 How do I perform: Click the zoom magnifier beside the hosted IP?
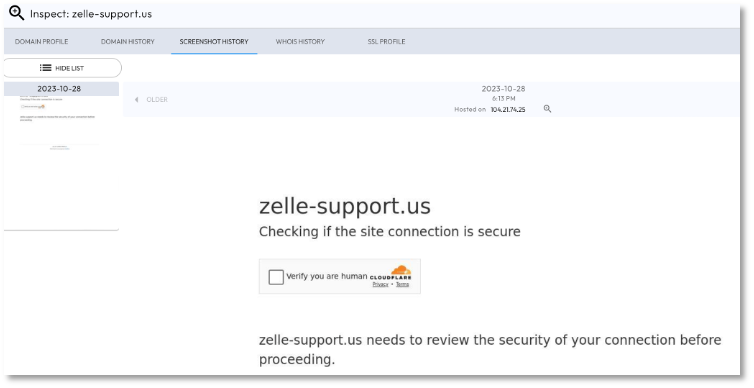coord(547,109)
